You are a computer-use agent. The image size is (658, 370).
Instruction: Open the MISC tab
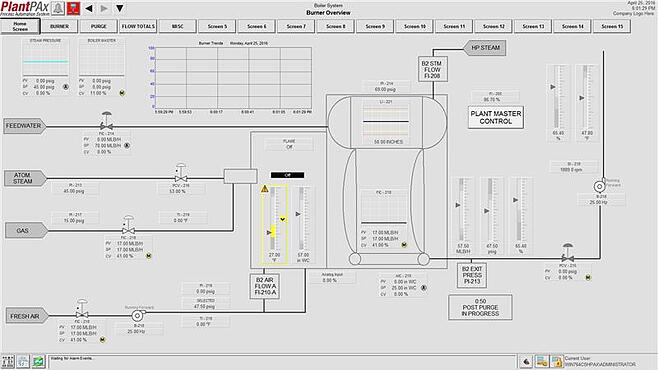tap(178, 26)
